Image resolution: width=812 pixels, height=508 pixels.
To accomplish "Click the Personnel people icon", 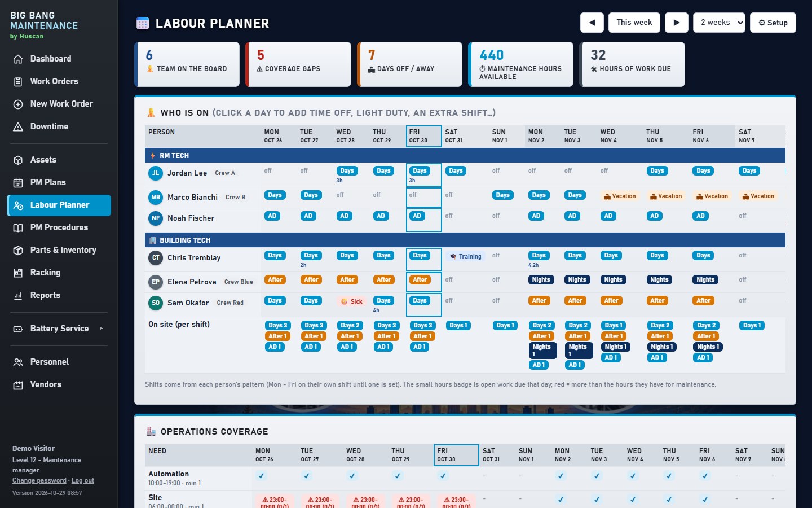I will [18, 362].
